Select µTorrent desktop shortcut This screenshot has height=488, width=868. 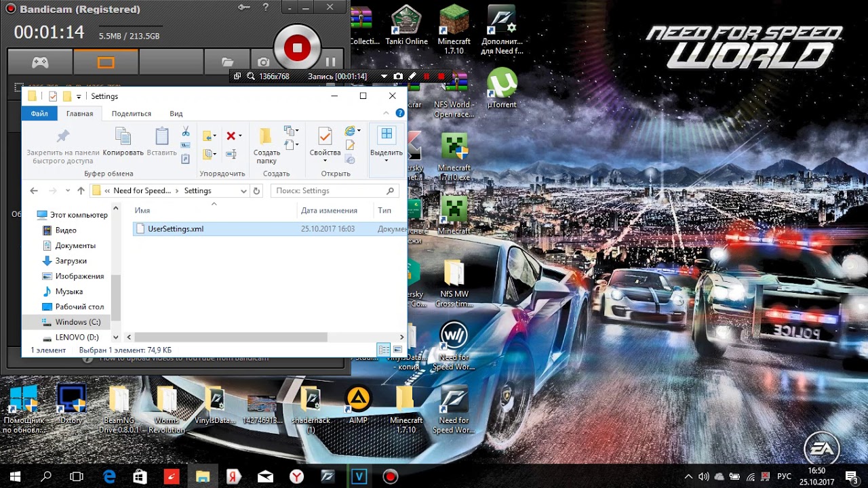tap(502, 89)
